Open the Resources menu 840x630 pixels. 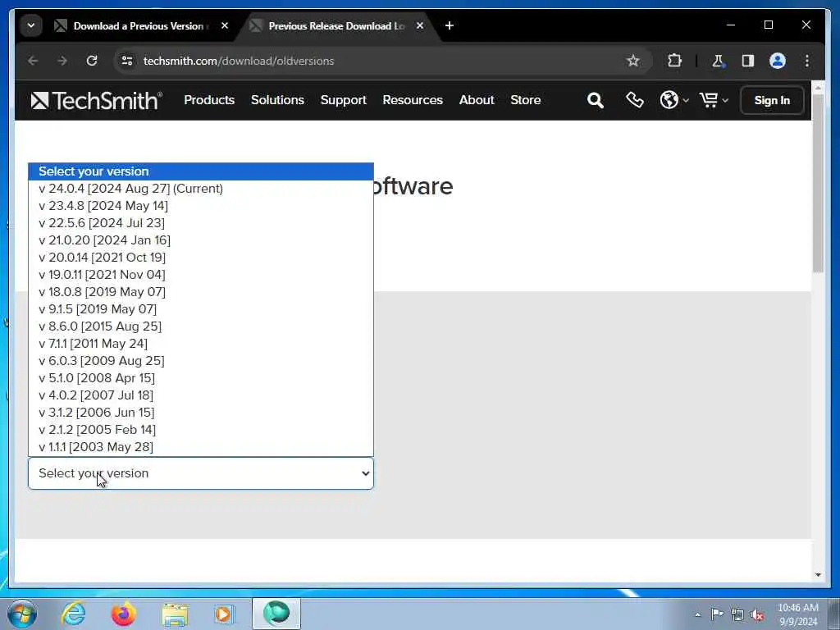click(x=413, y=100)
